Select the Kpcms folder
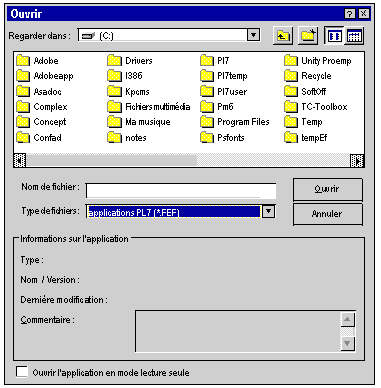 129,91
